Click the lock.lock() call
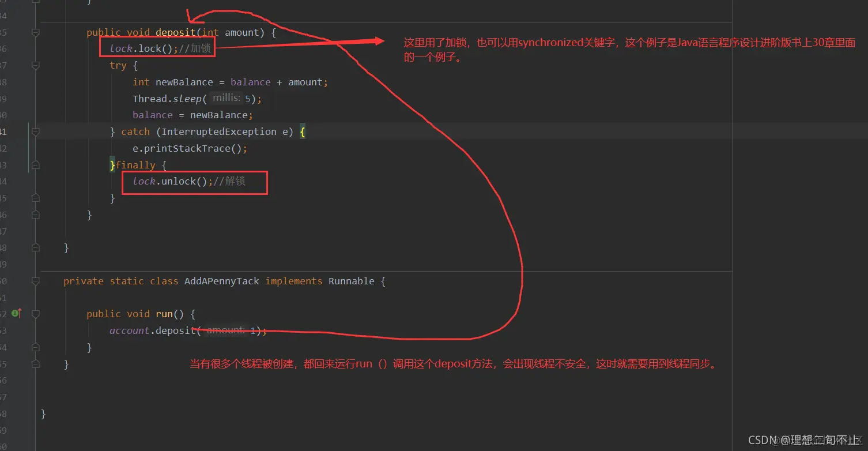 (x=141, y=49)
